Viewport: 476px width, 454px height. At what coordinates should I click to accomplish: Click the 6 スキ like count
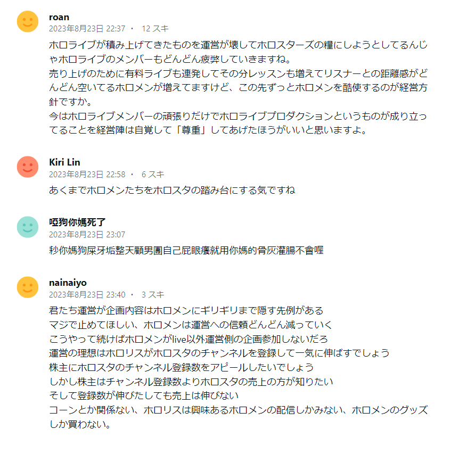[x=153, y=174]
